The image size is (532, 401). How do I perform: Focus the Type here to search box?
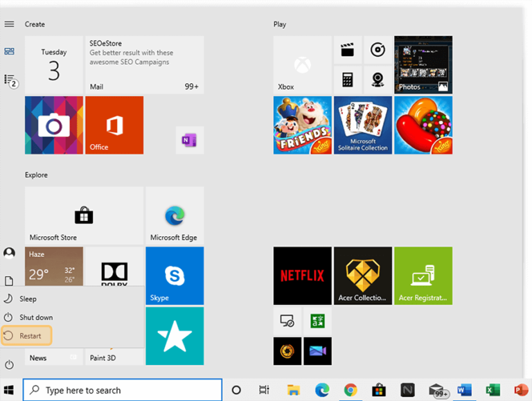pyautogui.click(x=123, y=390)
